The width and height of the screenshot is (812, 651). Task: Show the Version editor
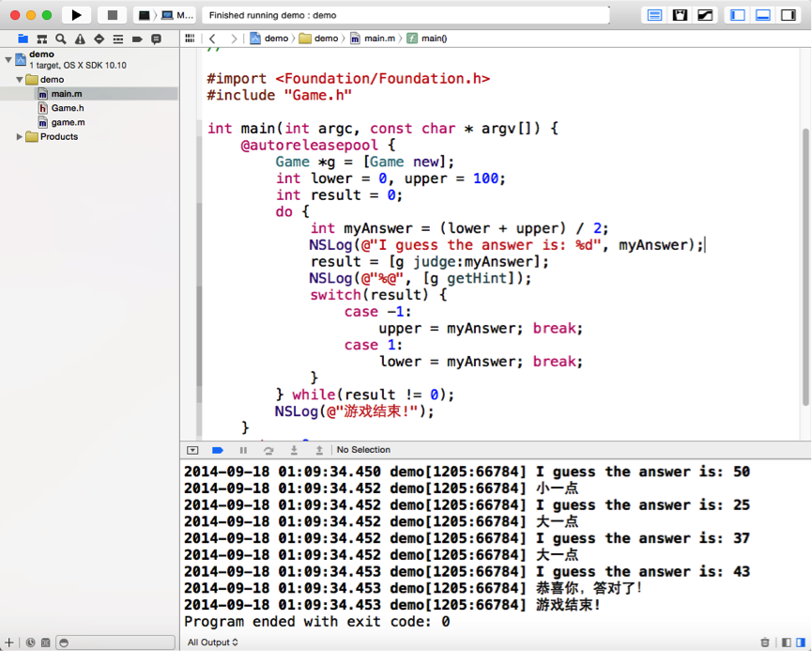coord(705,15)
